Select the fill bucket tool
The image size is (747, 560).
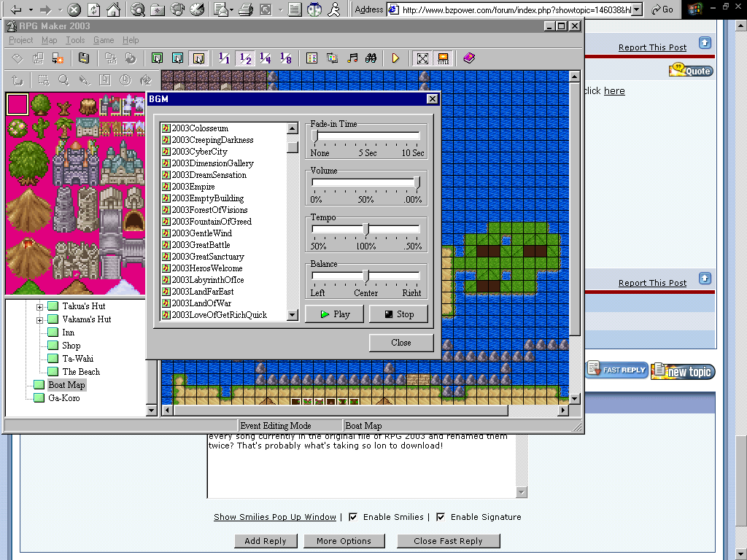(145, 80)
